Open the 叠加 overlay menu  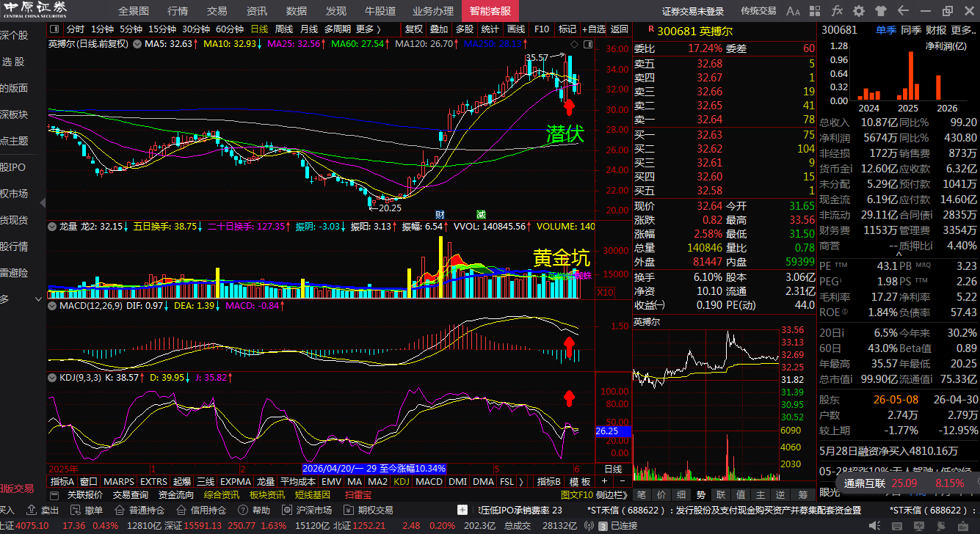coord(439,29)
